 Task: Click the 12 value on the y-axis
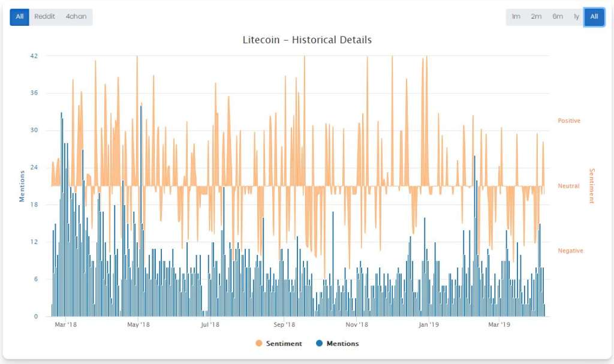click(34, 242)
